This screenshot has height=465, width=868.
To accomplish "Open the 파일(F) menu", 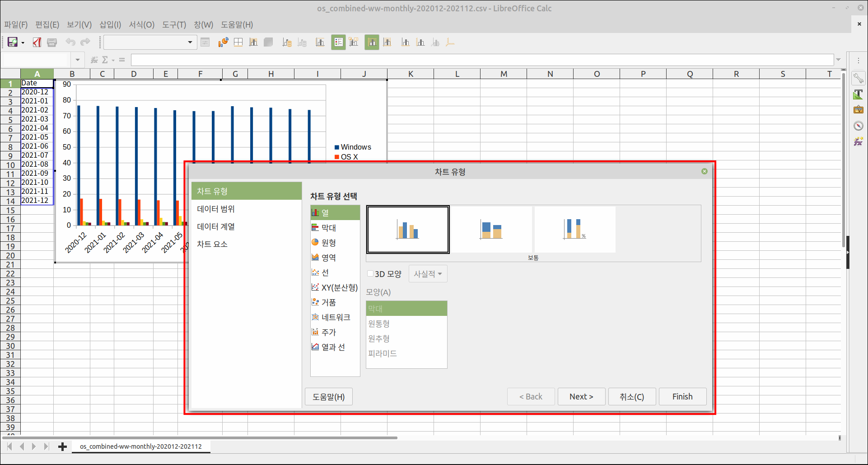I will click(16, 24).
